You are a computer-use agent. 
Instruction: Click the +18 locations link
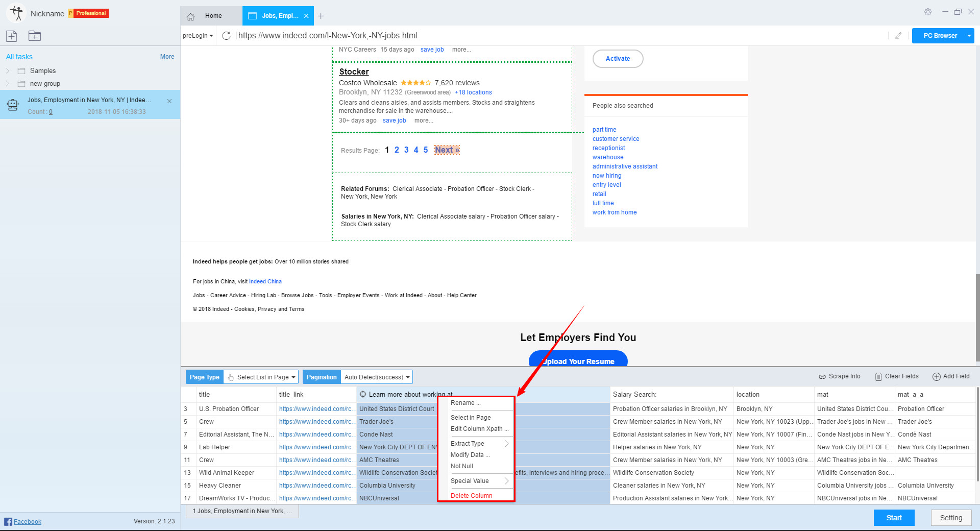coord(473,92)
